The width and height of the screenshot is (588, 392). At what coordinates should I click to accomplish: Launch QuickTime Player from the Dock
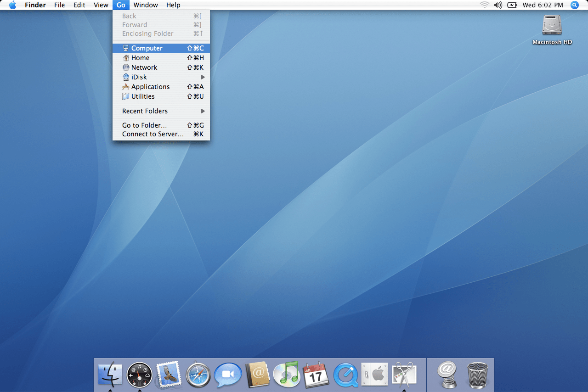(345, 375)
